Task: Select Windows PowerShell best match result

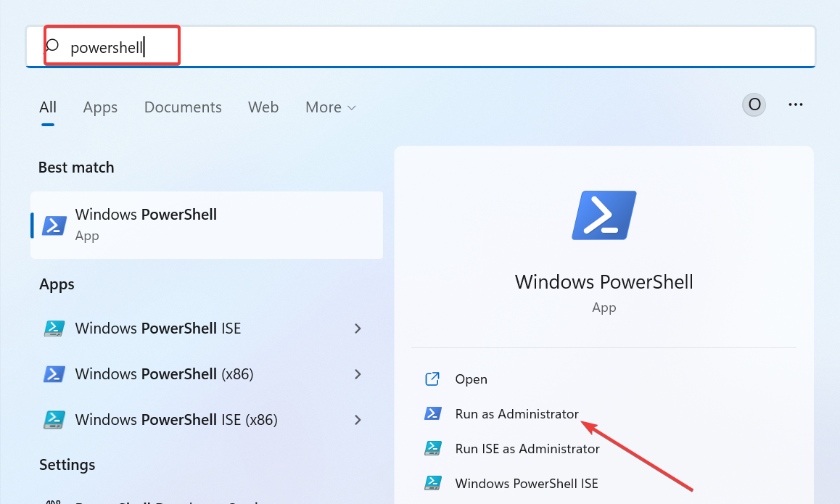Action: click(x=207, y=225)
